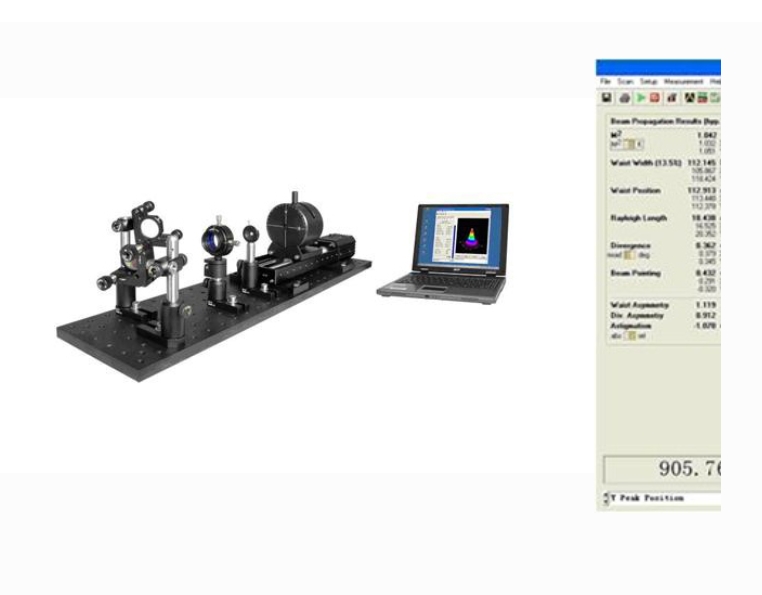Open the Measurement menu
Image resolution: width=762 pixels, height=595 pixels.
pyautogui.click(x=683, y=81)
